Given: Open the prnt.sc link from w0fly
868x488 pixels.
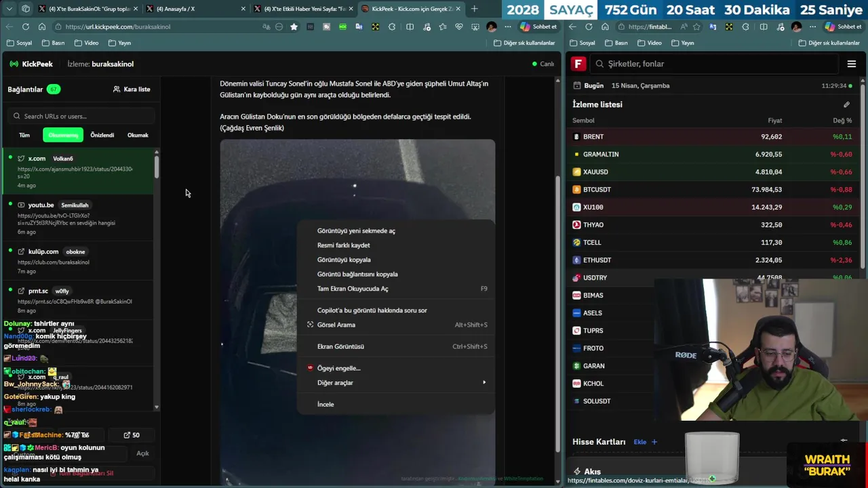Looking at the screenshot, I should click(77, 300).
